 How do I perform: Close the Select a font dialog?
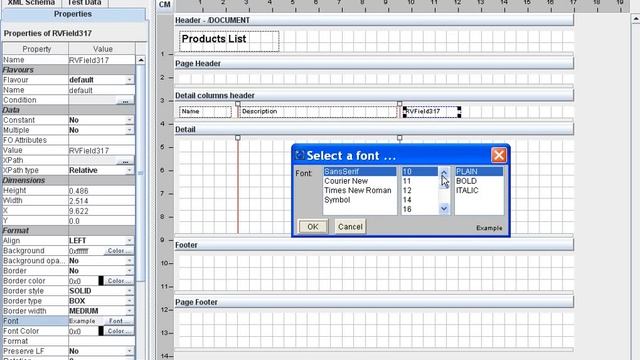(x=499, y=155)
